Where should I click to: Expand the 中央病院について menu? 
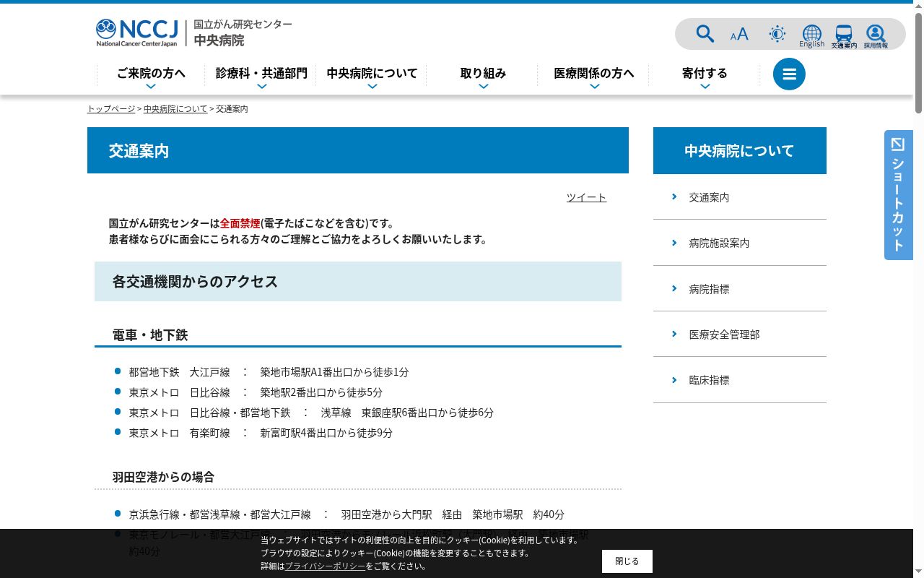pyautogui.click(x=372, y=75)
